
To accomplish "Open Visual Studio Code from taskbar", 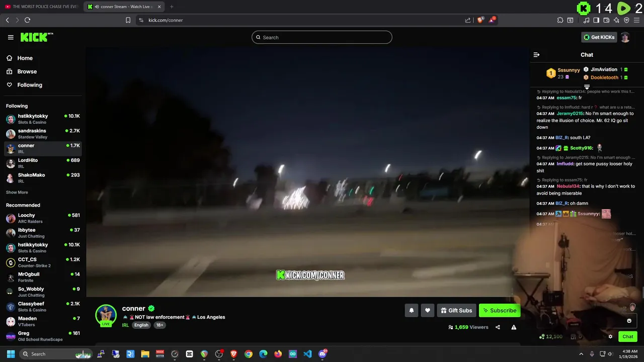I will point(307,354).
